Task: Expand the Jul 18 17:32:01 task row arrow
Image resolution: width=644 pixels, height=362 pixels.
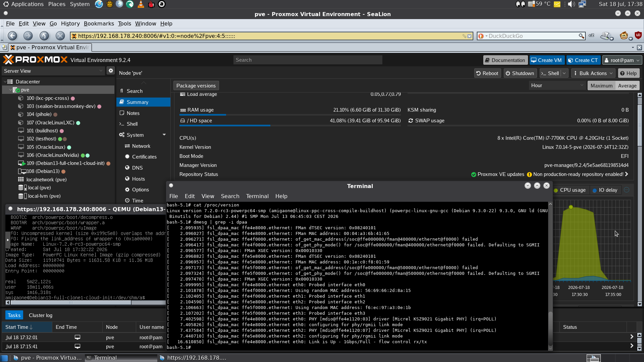Action: 632,337
